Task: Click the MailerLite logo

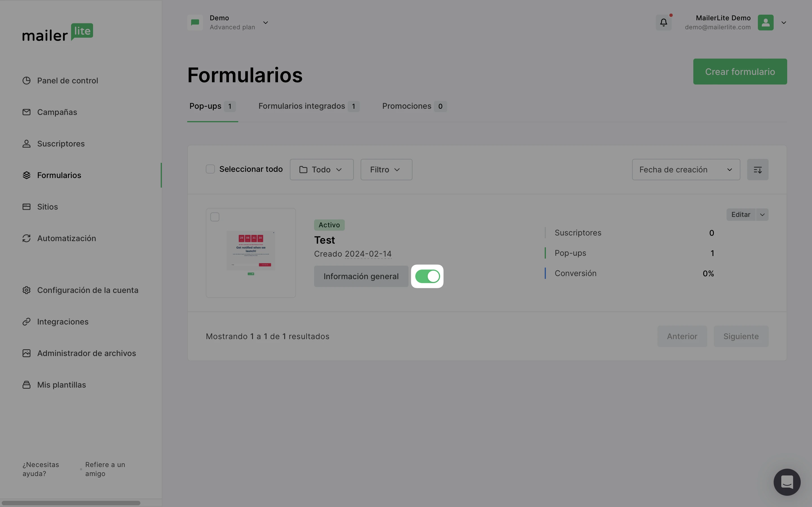Action: pos(58,32)
